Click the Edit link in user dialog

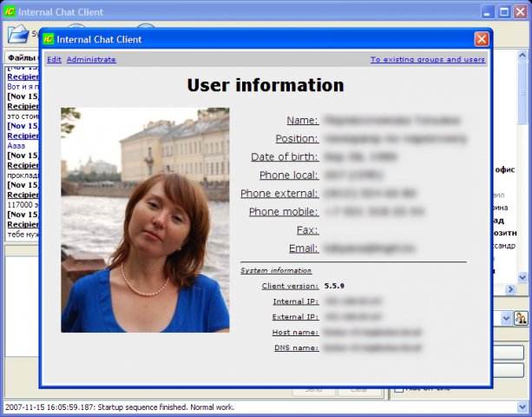(x=54, y=60)
